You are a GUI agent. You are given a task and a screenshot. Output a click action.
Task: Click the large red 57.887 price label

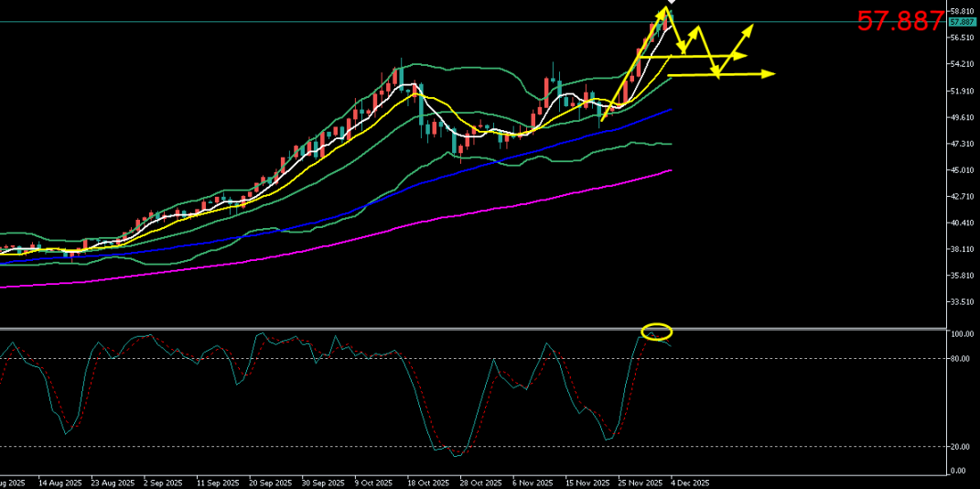click(899, 22)
